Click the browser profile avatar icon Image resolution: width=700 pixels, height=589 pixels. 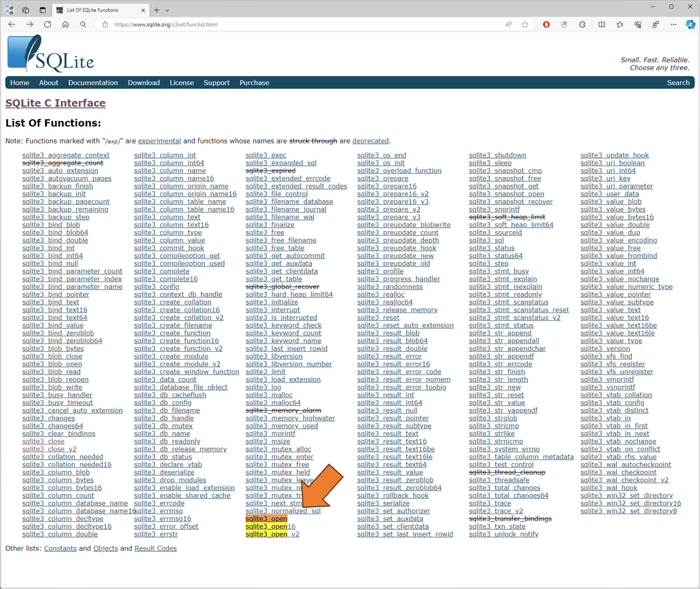point(9,10)
